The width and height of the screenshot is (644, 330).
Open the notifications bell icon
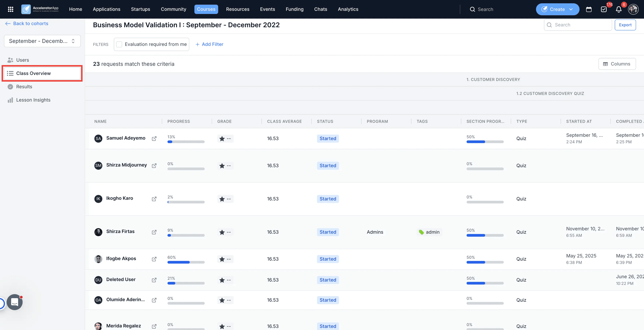coord(618,9)
